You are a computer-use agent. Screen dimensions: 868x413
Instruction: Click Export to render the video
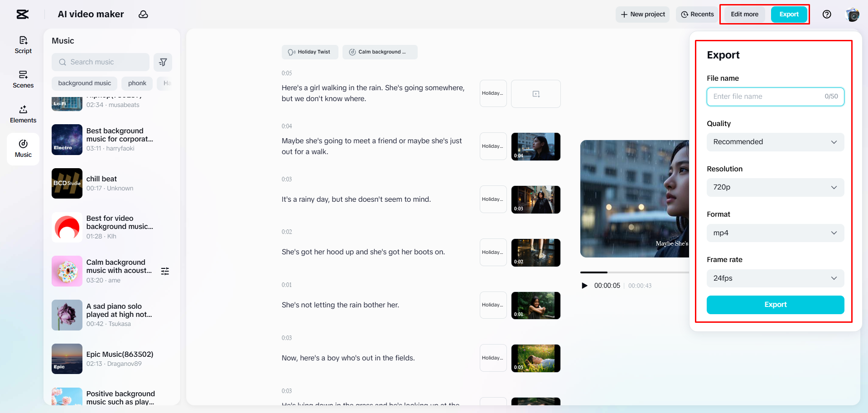coord(775,305)
